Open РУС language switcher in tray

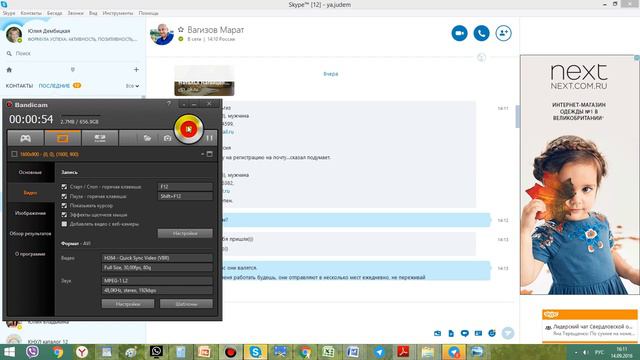coord(599,352)
